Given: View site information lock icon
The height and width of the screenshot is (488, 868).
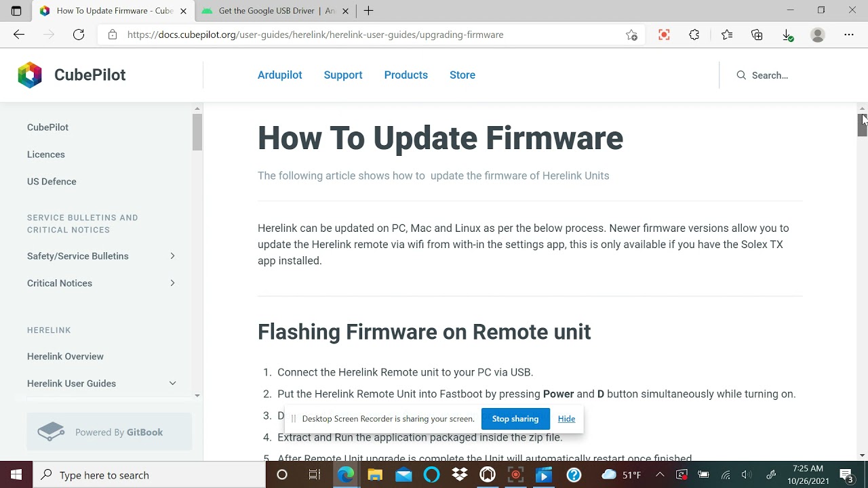Looking at the screenshot, I should [113, 35].
